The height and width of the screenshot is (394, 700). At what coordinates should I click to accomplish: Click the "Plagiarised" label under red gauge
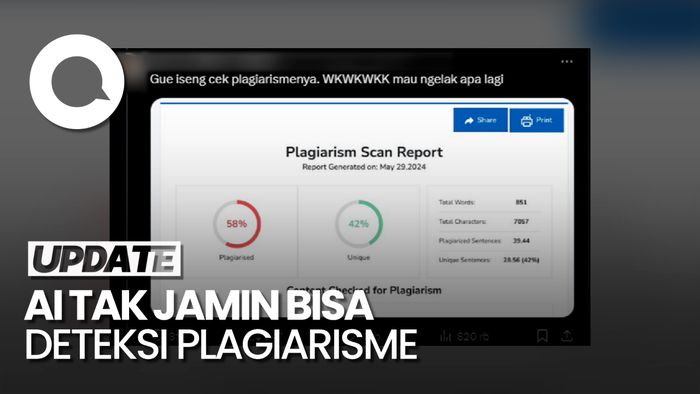(237, 257)
